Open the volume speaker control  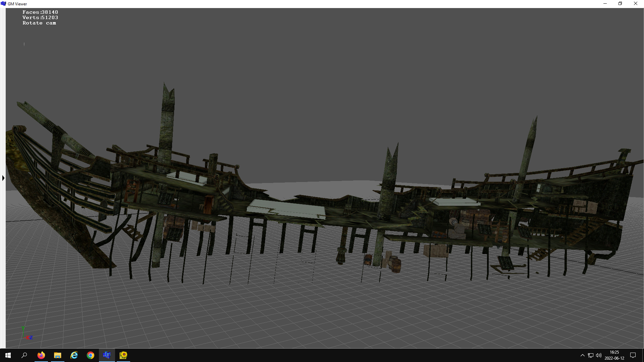point(599,355)
